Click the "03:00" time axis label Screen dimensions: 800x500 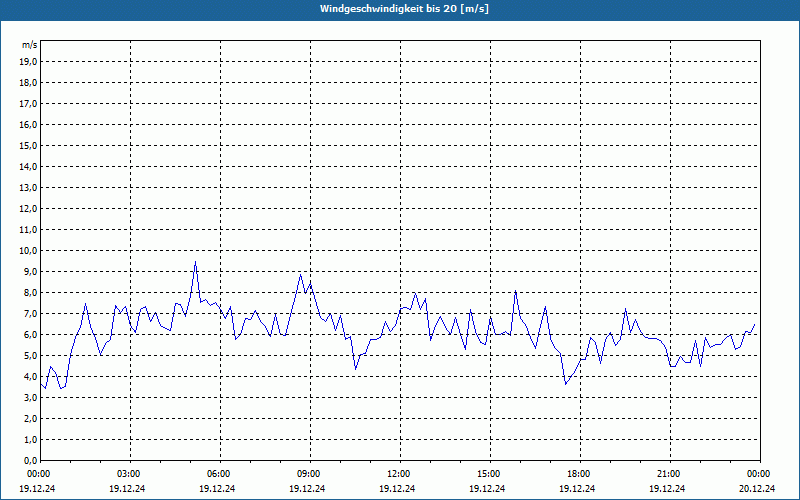[129, 474]
